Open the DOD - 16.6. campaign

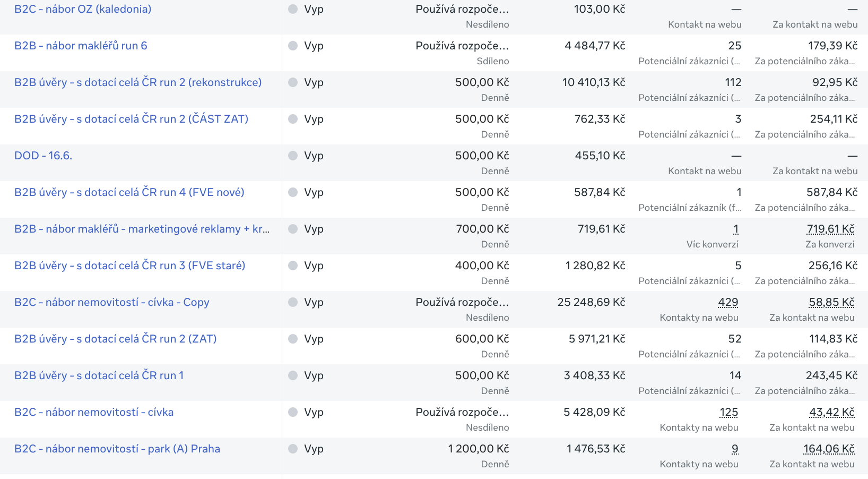point(43,156)
